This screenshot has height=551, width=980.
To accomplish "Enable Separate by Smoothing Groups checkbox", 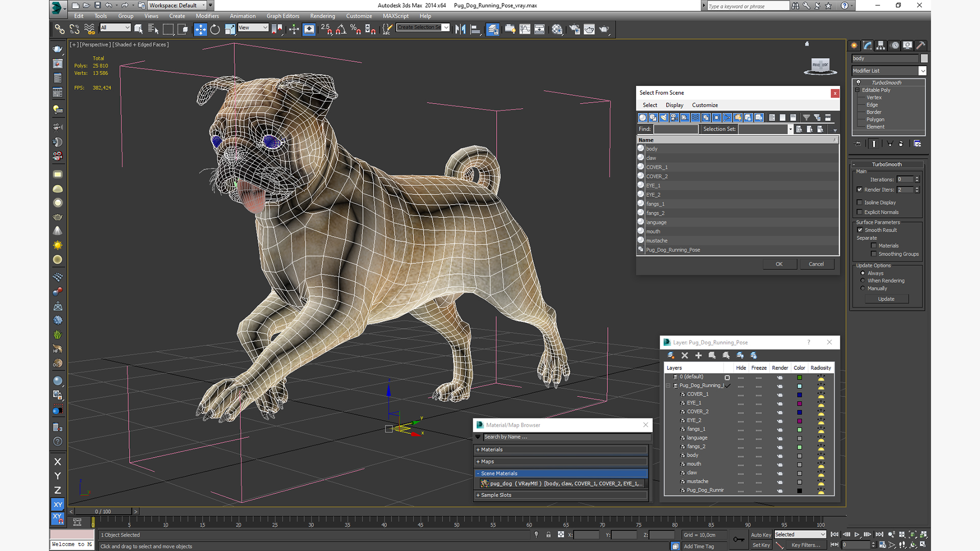I will point(874,254).
